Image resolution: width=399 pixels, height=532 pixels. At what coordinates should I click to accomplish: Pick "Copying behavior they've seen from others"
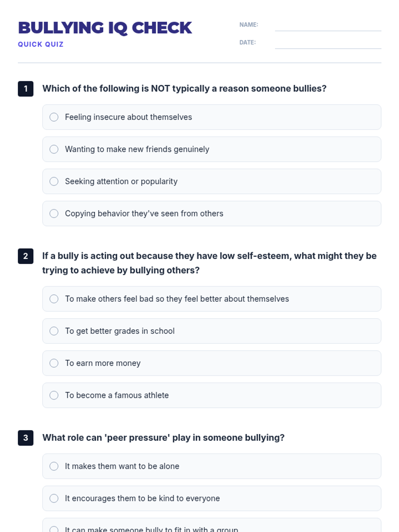pyautogui.click(x=54, y=213)
